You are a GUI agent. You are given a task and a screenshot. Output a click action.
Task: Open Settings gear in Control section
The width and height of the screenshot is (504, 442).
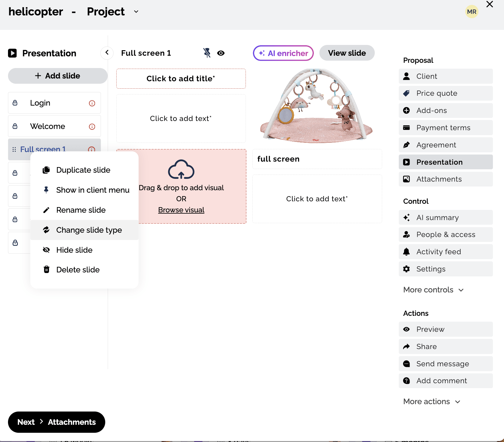tap(406, 269)
